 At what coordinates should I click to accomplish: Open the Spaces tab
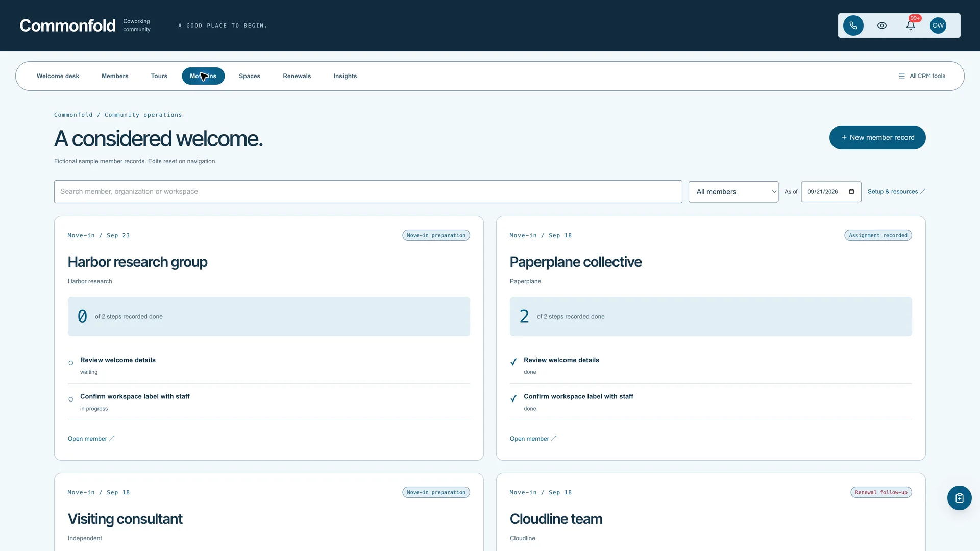pyautogui.click(x=250, y=76)
